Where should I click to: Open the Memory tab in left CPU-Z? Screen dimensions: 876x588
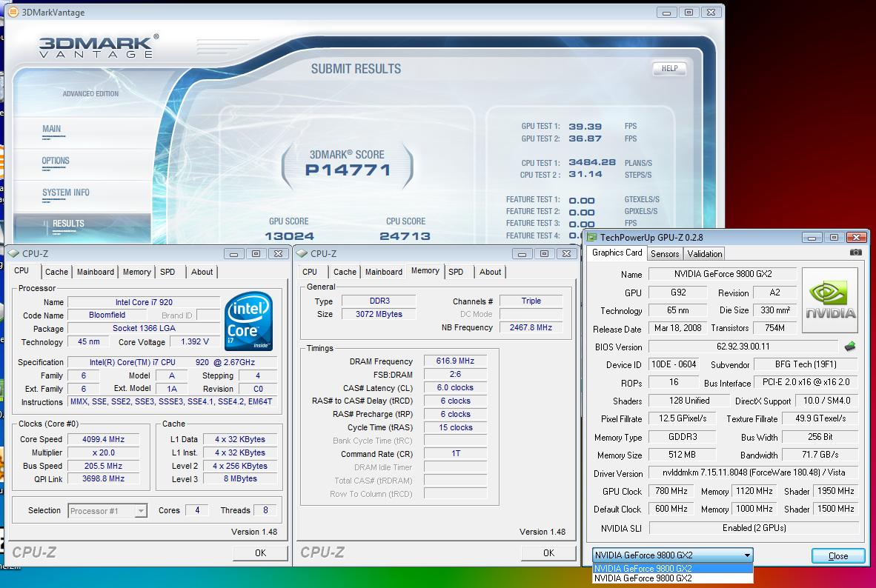click(x=137, y=272)
